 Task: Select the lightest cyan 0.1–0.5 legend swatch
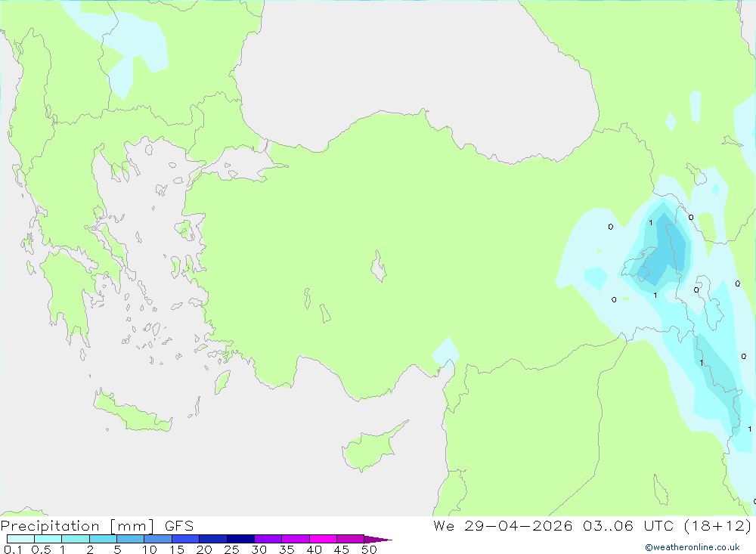tap(20, 539)
